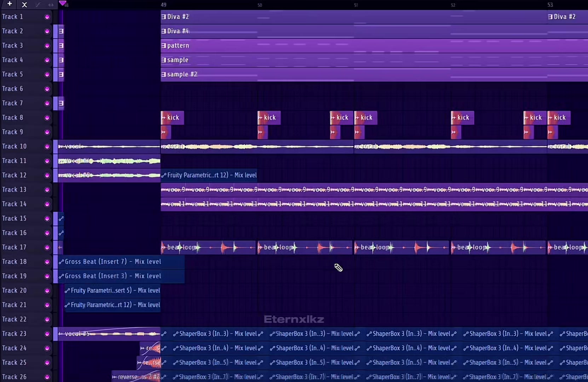Image resolution: width=588 pixels, height=382 pixels.
Task: Select the kick clip at bar 50 on Track 8
Action: click(x=269, y=118)
